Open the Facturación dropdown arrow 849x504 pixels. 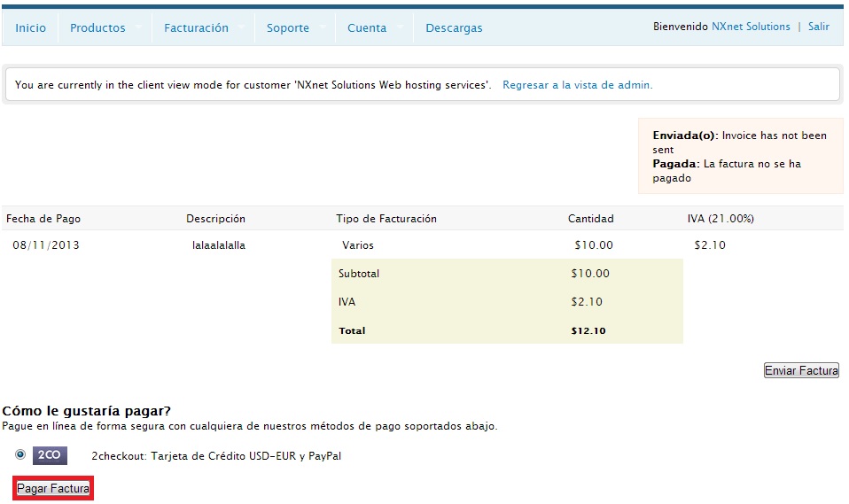click(241, 27)
